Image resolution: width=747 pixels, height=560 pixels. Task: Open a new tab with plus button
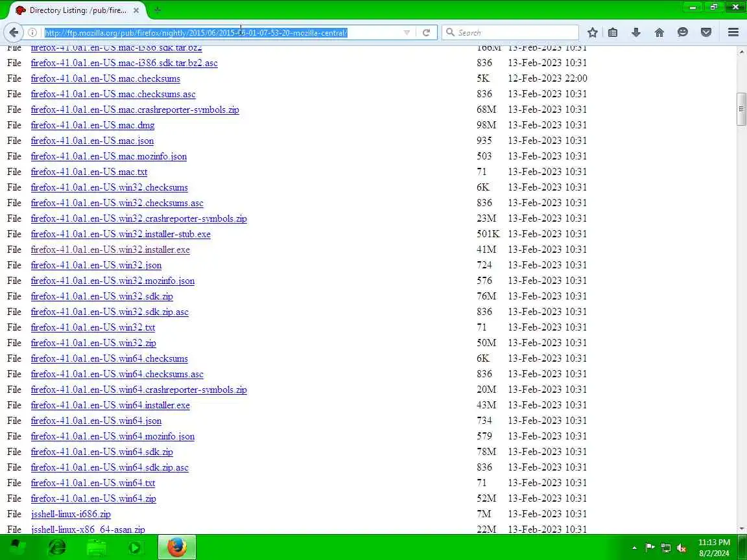[158, 10]
